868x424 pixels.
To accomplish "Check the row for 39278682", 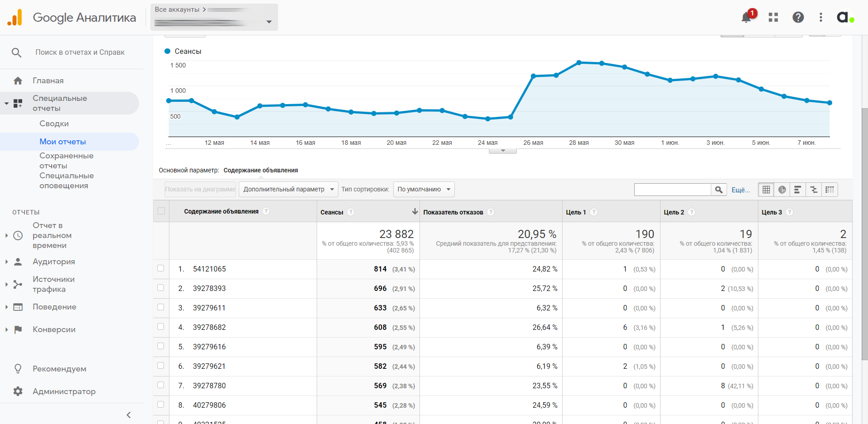I will [160, 327].
